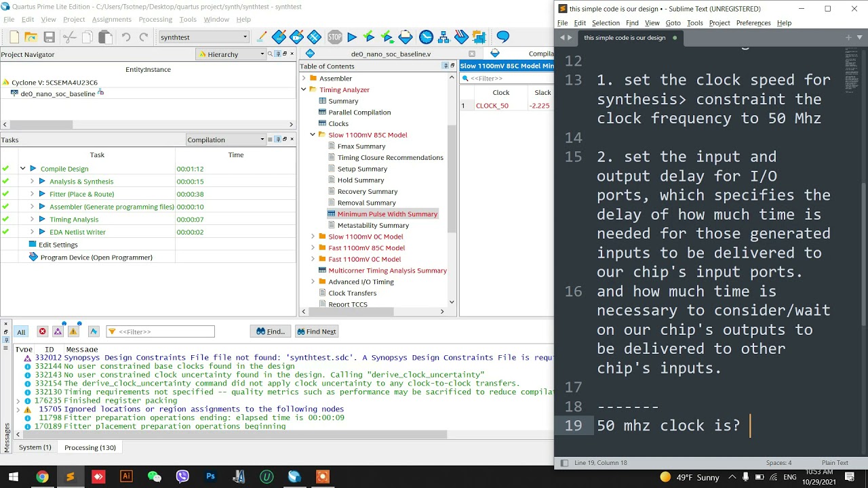Click Spaces: 4 in Sublime status bar
This screenshot has height=488, width=868.
coord(778,463)
